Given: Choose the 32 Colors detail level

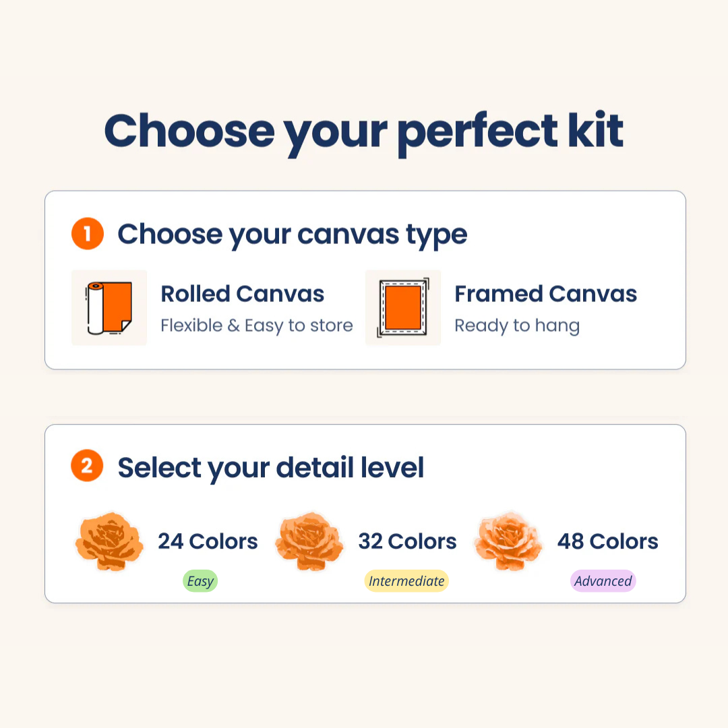Looking at the screenshot, I should pyautogui.click(x=407, y=541).
